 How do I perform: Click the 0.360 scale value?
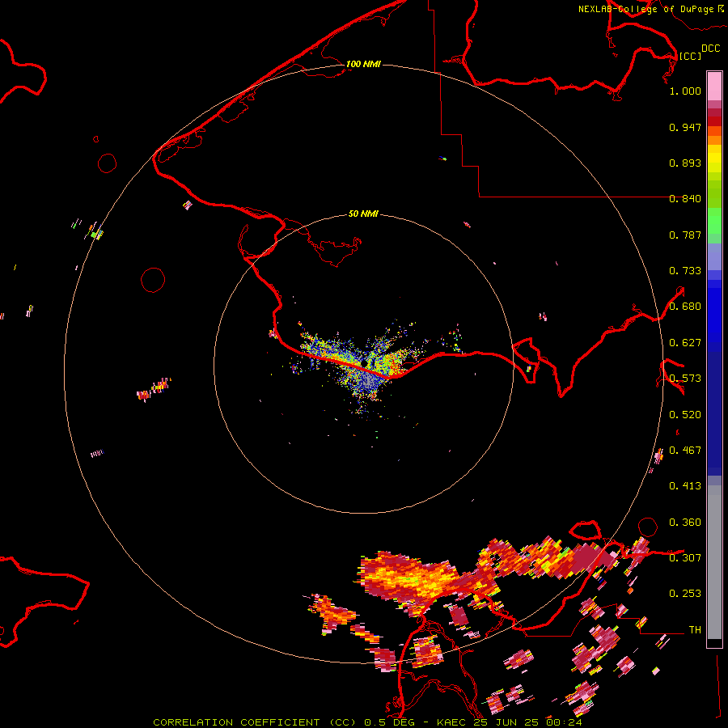click(685, 523)
